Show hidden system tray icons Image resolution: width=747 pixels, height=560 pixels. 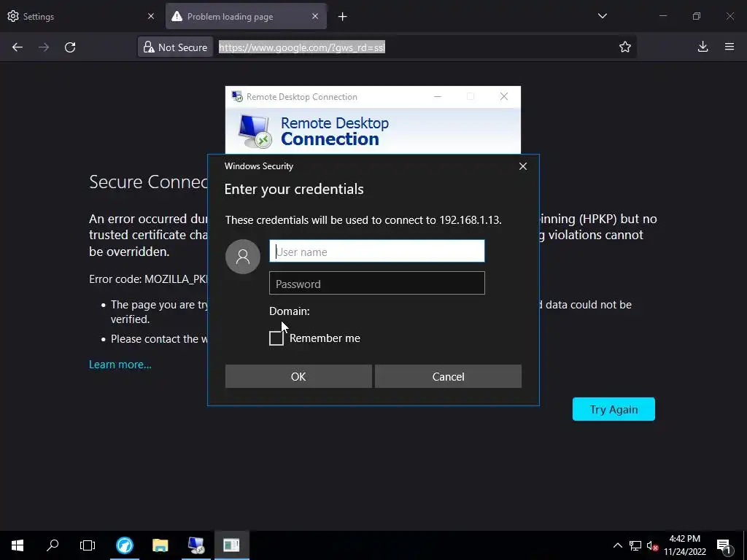(x=617, y=545)
